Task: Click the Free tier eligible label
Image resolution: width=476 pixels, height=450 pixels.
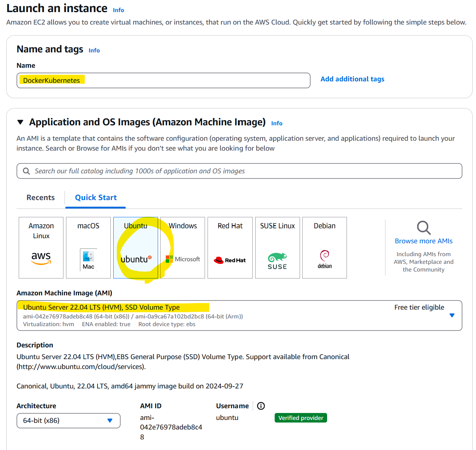Action: point(419,307)
